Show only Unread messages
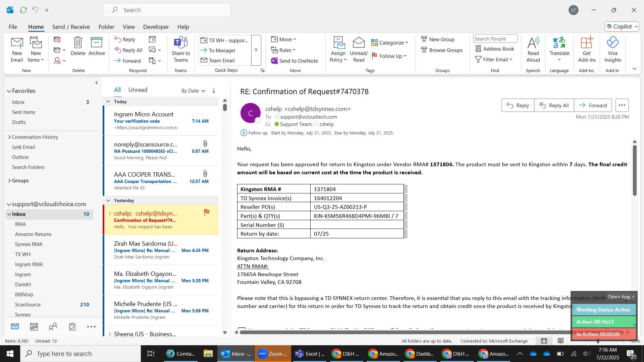The height and width of the screenshot is (362, 644). click(138, 90)
